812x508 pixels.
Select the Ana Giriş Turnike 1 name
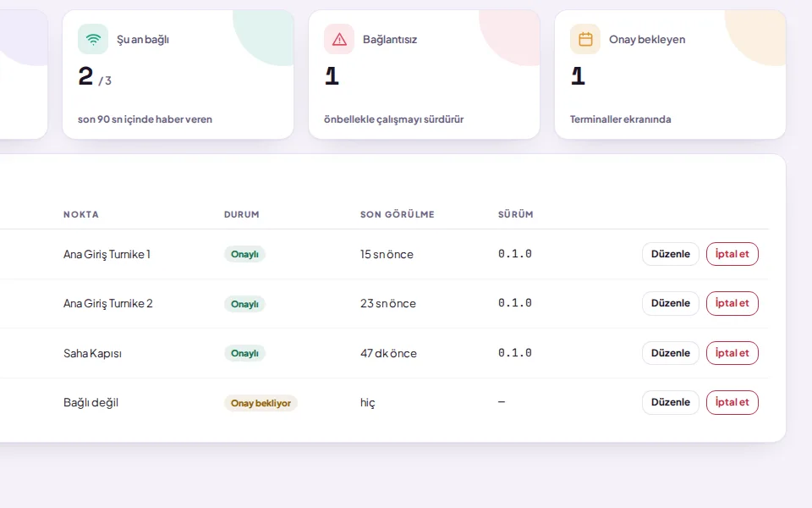coord(107,254)
